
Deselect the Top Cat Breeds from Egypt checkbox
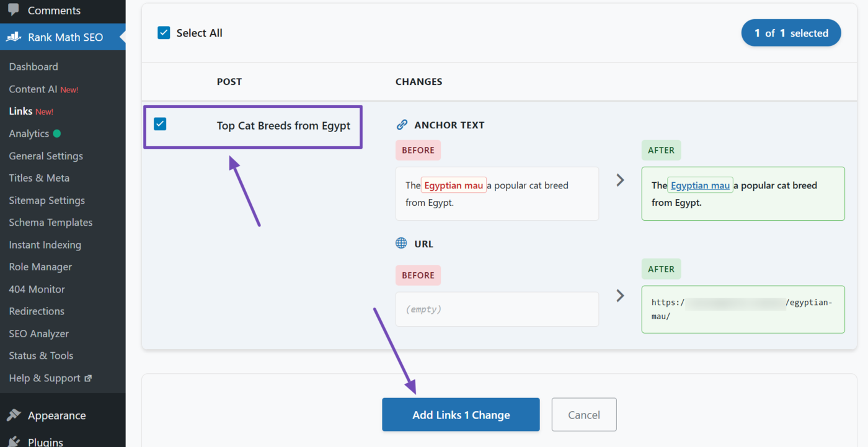tap(160, 123)
